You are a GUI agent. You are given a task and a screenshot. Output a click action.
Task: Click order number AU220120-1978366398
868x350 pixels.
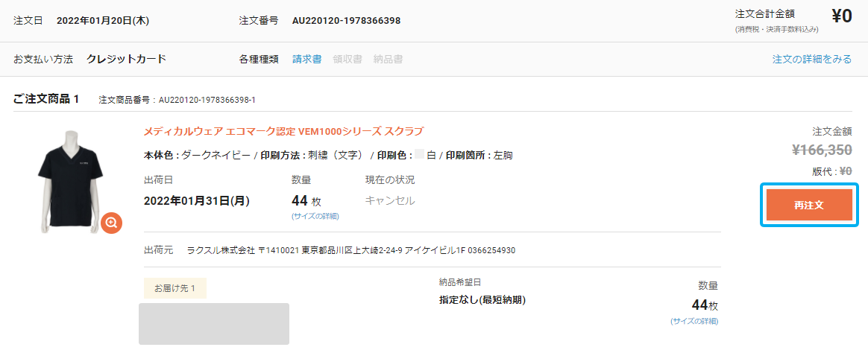[346, 20]
